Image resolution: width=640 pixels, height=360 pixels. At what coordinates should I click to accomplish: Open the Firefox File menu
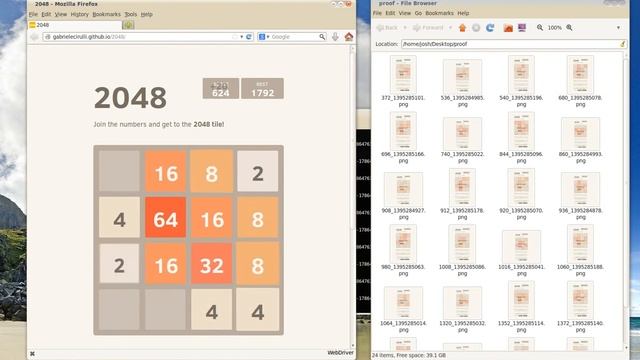[33, 14]
